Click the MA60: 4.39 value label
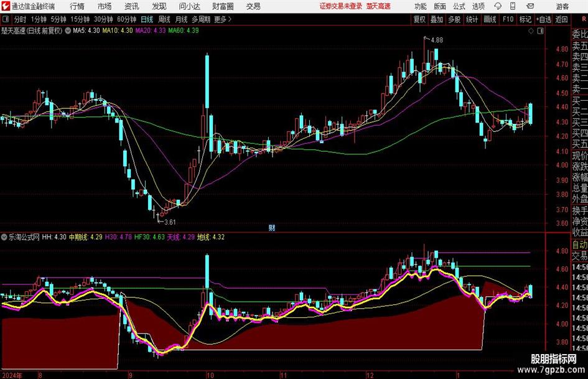The image size is (588, 379). point(184,30)
